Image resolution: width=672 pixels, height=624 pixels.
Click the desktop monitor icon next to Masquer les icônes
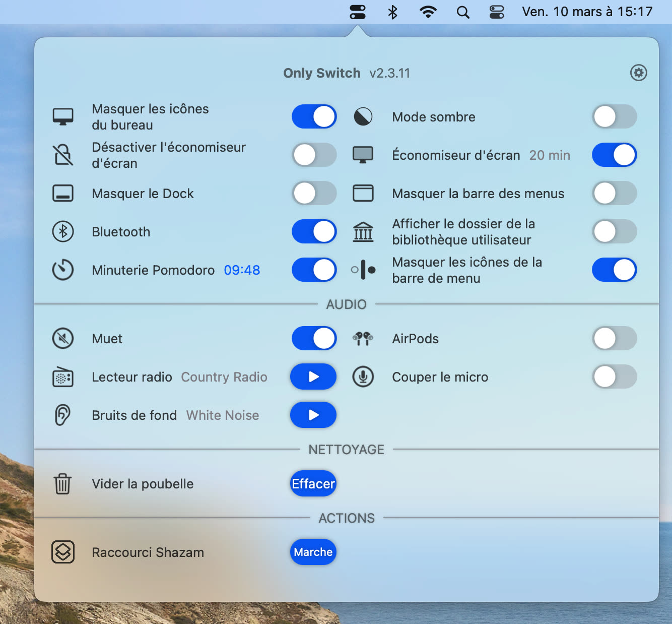[x=62, y=116]
